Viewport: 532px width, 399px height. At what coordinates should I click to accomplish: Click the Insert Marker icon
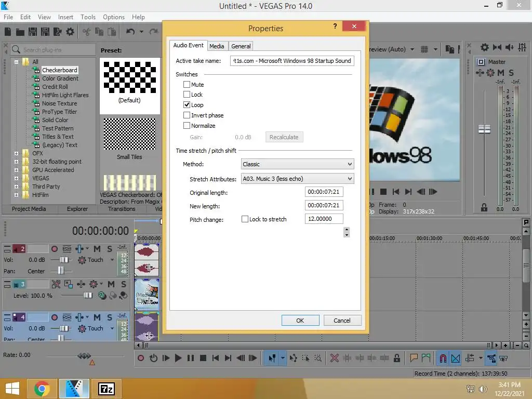point(413,358)
